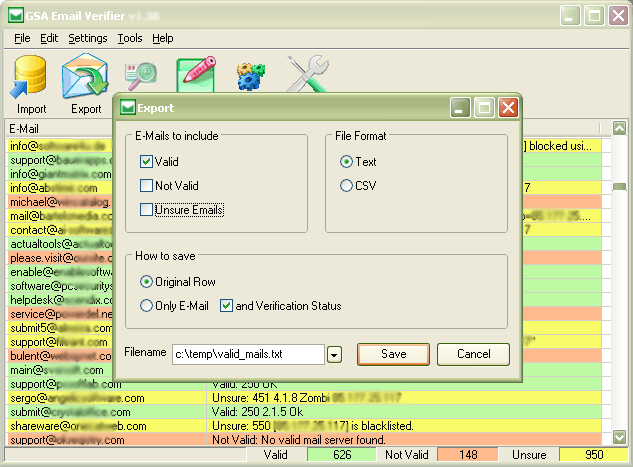This screenshot has width=633, height=467.
Task: Open the Settings menu
Action: [88, 38]
